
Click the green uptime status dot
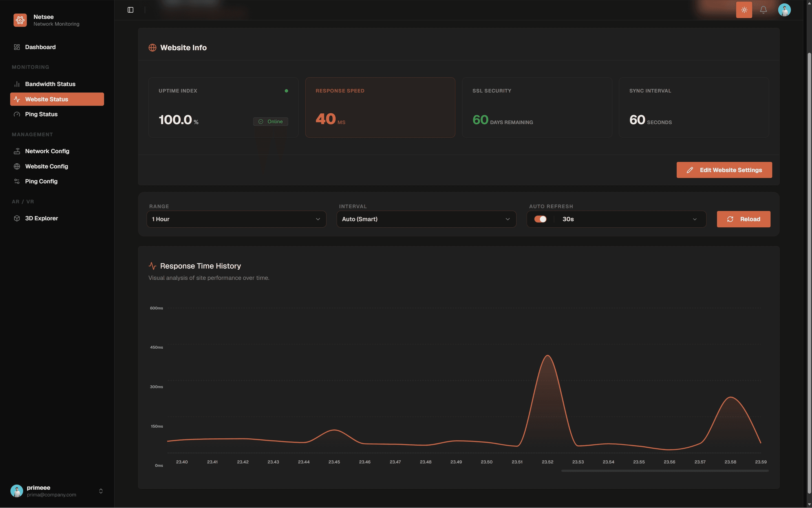(286, 91)
